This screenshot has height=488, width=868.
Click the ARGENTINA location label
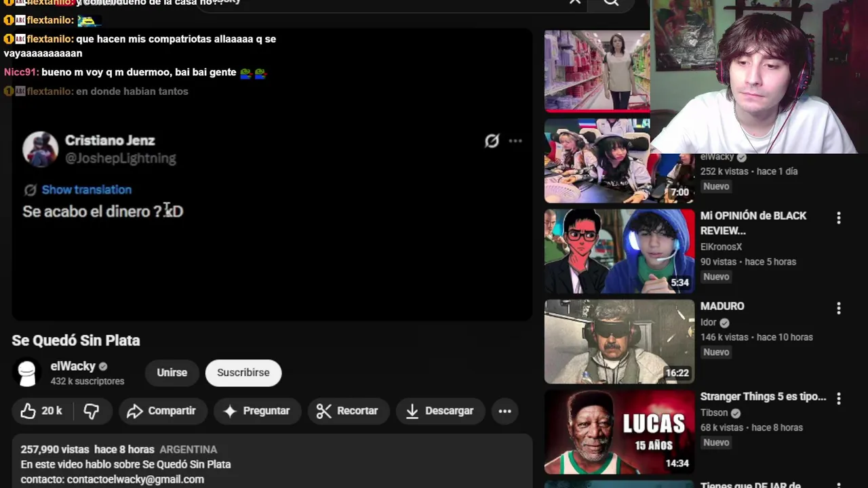(189, 449)
